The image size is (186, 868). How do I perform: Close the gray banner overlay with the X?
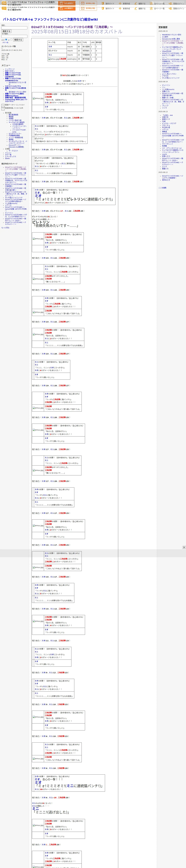(x=184, y=548)
